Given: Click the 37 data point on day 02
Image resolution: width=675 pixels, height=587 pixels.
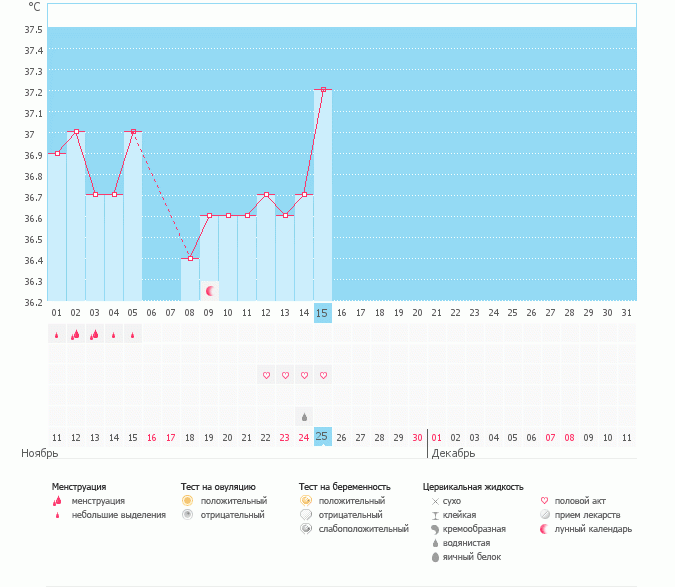Looking at the screenshot, I should click(x=76, y=131).
